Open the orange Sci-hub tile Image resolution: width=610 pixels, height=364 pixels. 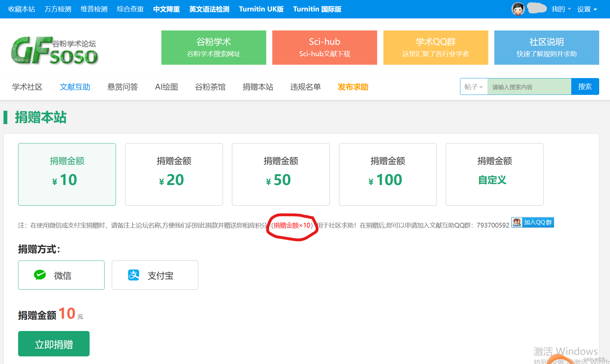pyautogui.click(x=324, y=48)
